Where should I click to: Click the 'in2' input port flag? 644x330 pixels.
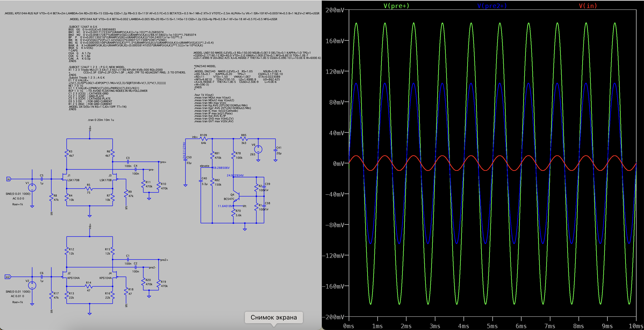(8, 277)
